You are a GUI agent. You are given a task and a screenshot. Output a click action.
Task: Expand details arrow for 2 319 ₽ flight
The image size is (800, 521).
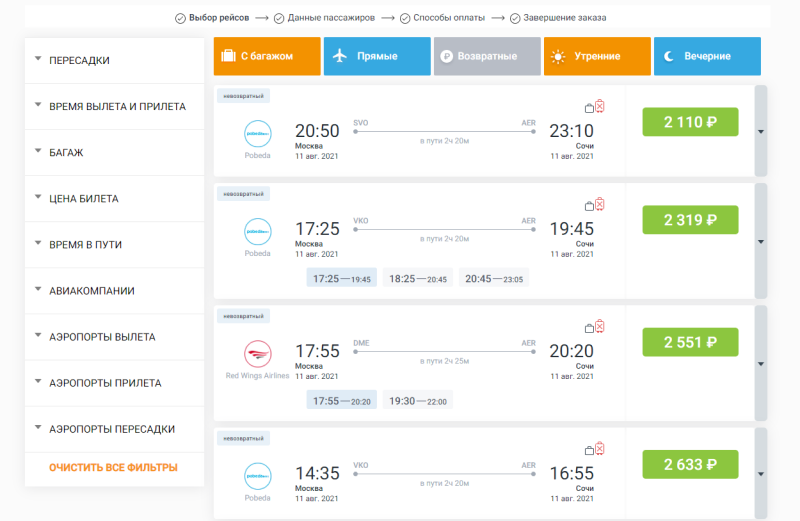pyautogui.click(x=761, y=241)
